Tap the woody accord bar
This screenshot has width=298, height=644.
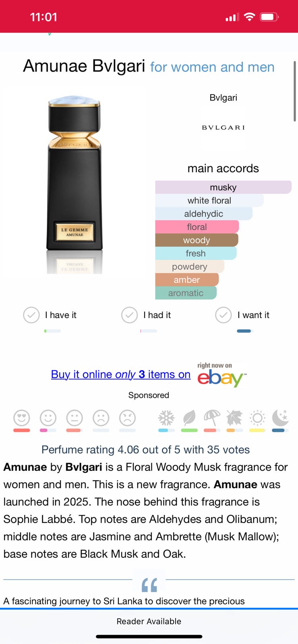197,240
